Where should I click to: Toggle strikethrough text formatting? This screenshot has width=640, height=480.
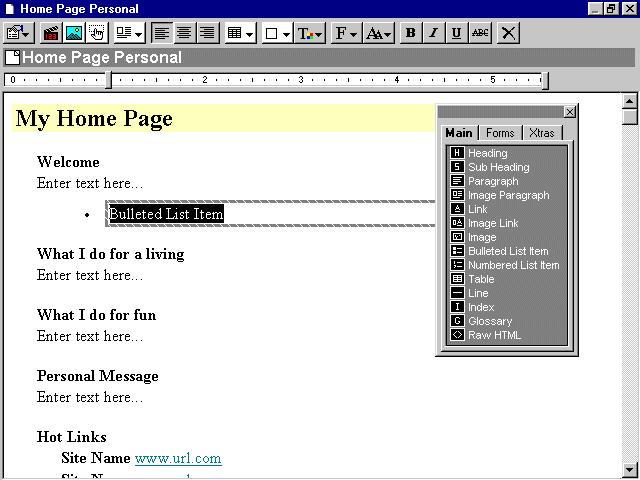point(480,33)
